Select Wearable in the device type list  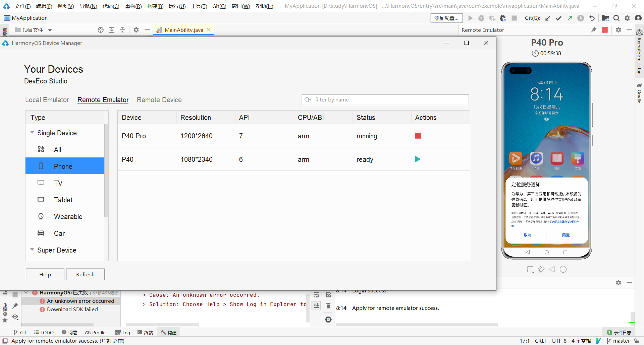65,216
